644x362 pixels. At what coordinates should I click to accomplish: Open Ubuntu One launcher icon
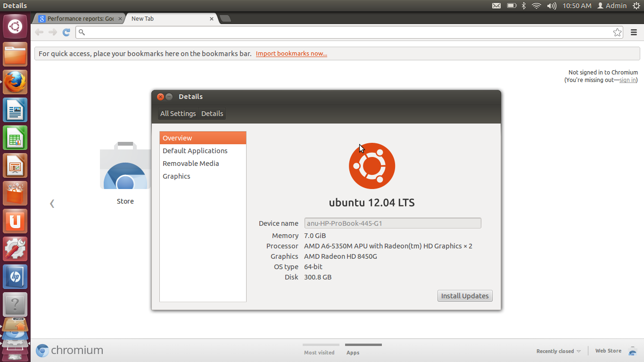pyautogui.click(x=15, y=222)
